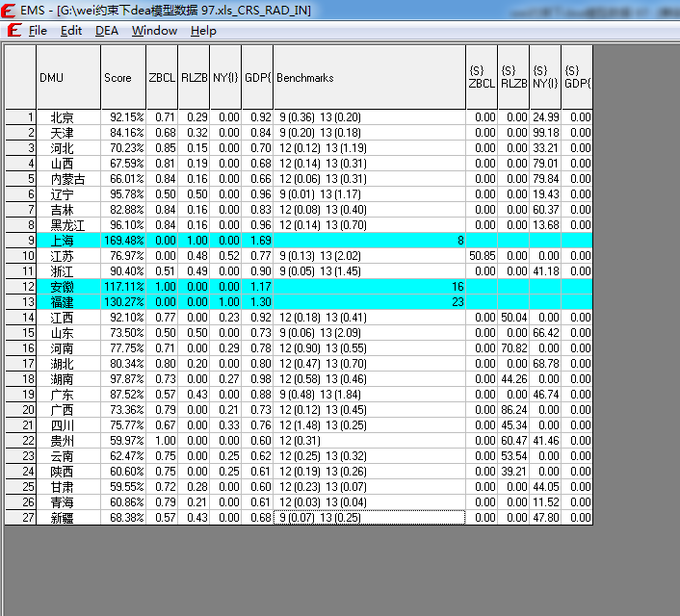Click the score value 59.55%
The image size is (680, 616).
click(123, 486)
